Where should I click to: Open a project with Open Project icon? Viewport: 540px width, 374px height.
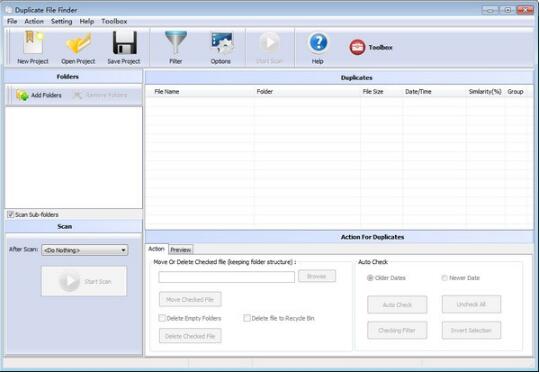coord(78,43)
